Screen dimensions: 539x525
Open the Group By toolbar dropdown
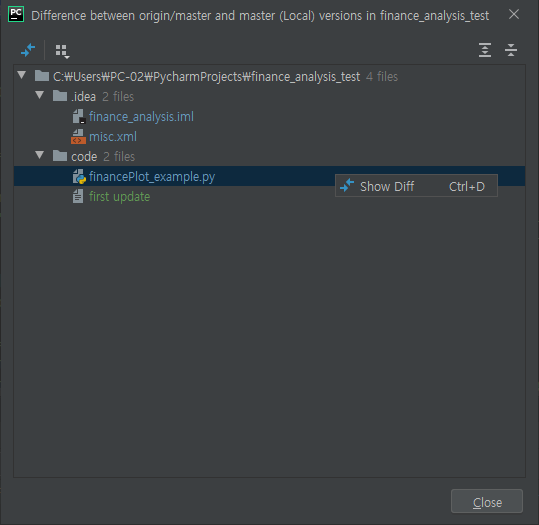tap(62, 51)
